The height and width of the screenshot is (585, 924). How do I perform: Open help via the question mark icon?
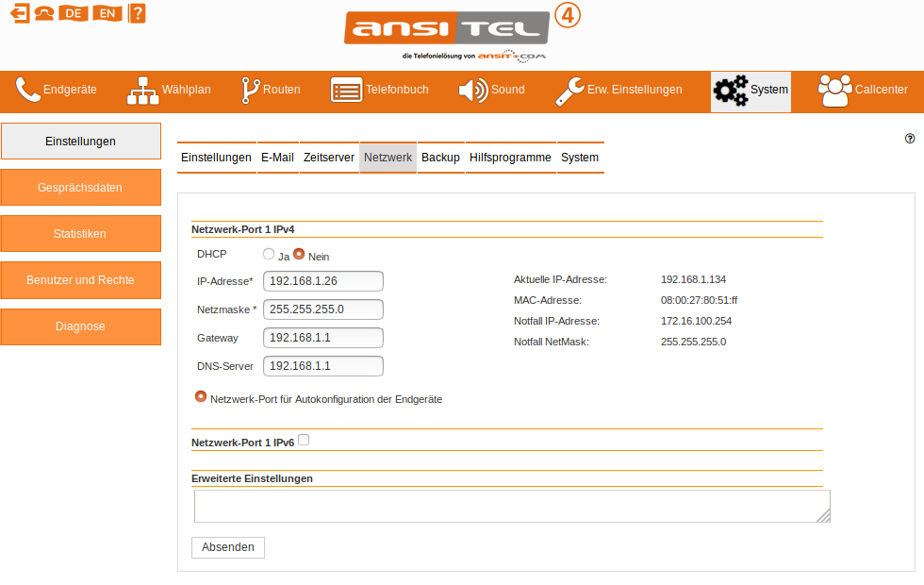[x=137, y=13]
